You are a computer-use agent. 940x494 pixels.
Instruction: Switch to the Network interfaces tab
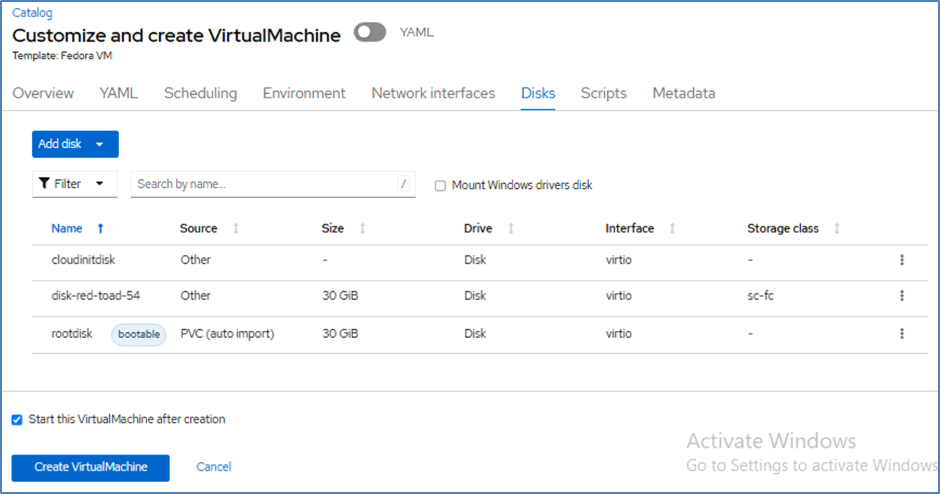(433, 93)
